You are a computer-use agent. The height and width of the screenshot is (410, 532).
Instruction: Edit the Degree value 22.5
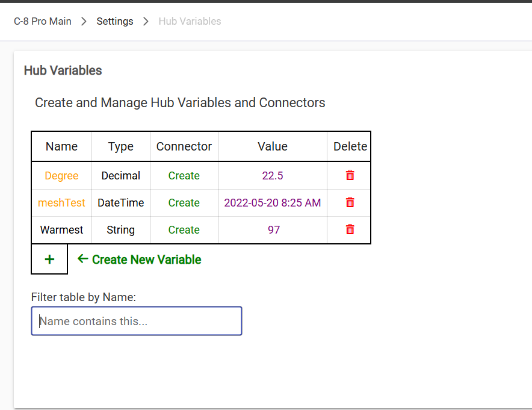click(x=273, y=176)
